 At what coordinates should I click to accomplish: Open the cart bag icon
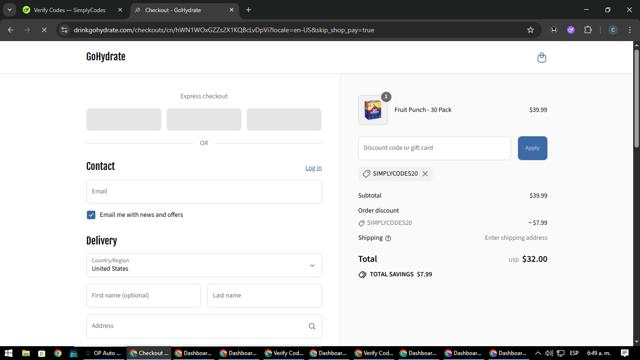[x=541, y=58]
